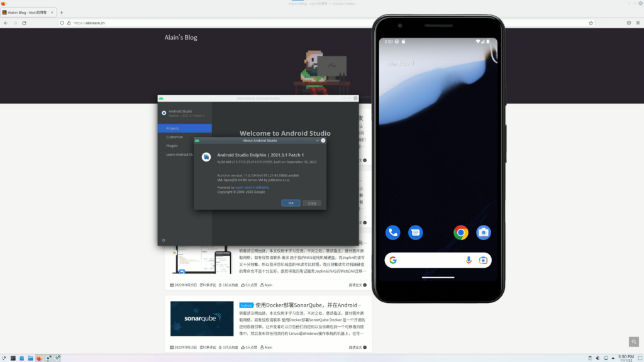Tap the emulator home gesture bar

point(438,277)
